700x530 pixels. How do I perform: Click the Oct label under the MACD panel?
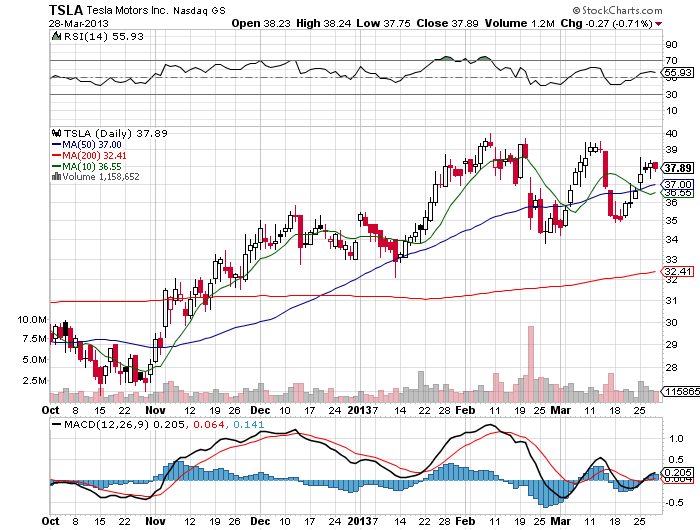[50, 521]
